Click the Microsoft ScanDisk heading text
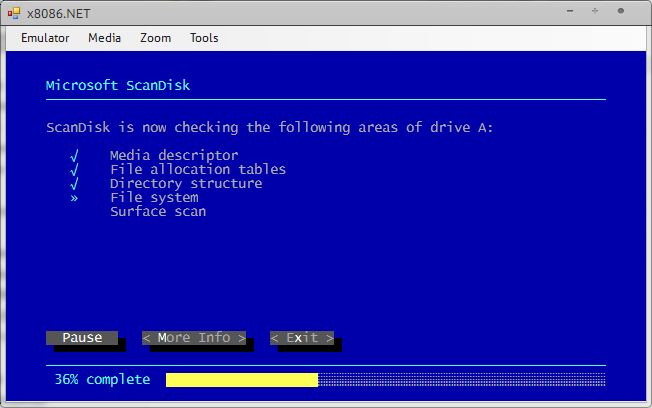Image resolution: width=652 pixels, height=408 pixels. [118, 86]
